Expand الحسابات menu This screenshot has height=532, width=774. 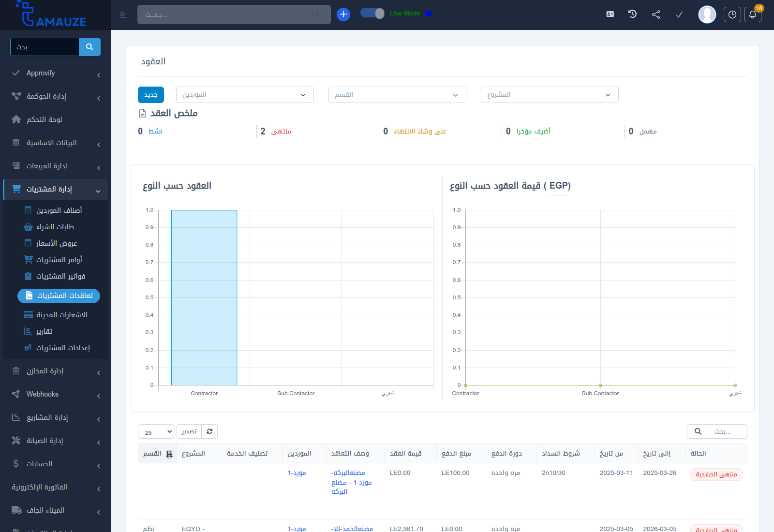click(x=56, y=464)
